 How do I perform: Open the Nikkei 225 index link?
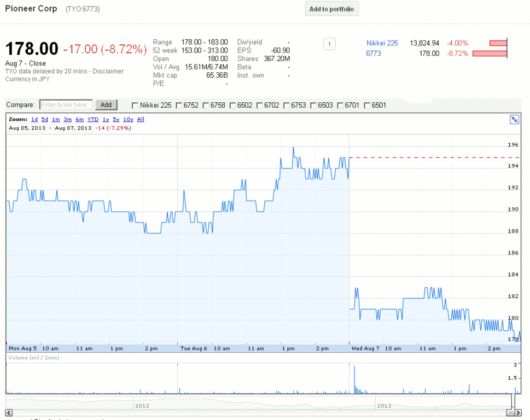click(382, 43)
